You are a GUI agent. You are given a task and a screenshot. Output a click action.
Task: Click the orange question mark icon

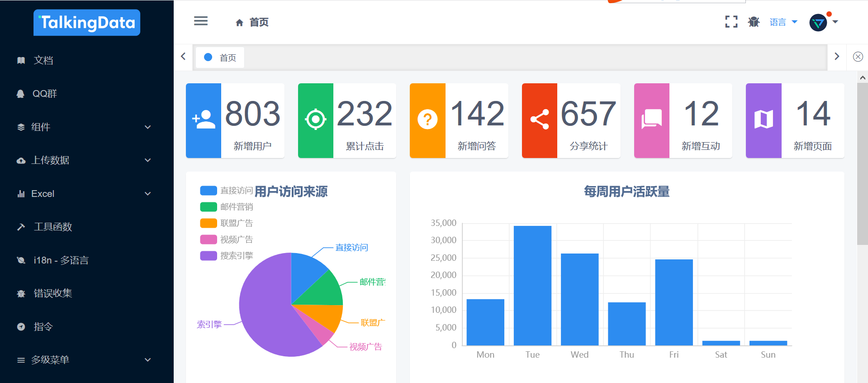(x=427, y=120)
